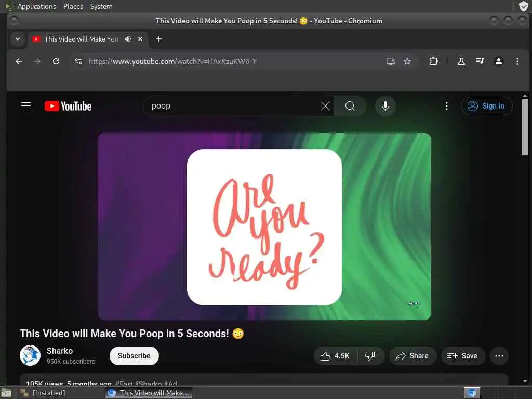Open Chromium three-dot main menu
Viewport: 532px width, 399px height.
517,61
